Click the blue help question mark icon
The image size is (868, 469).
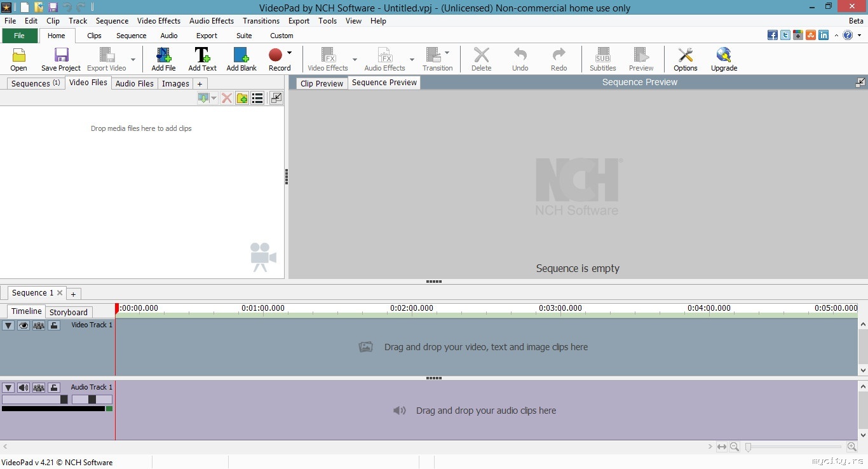tap(848, 36)
